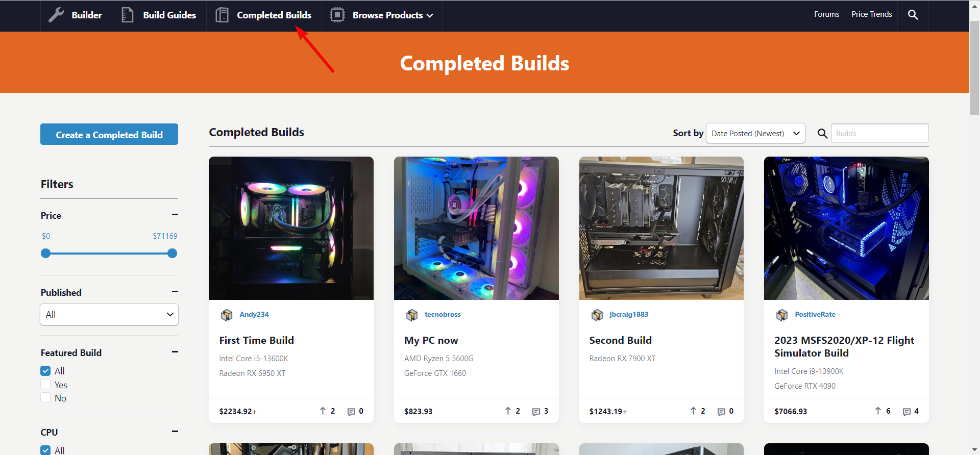Click the Browse Products CPU chip icon
The width and height of the screenshot is (980, 455).
[337, 15]
